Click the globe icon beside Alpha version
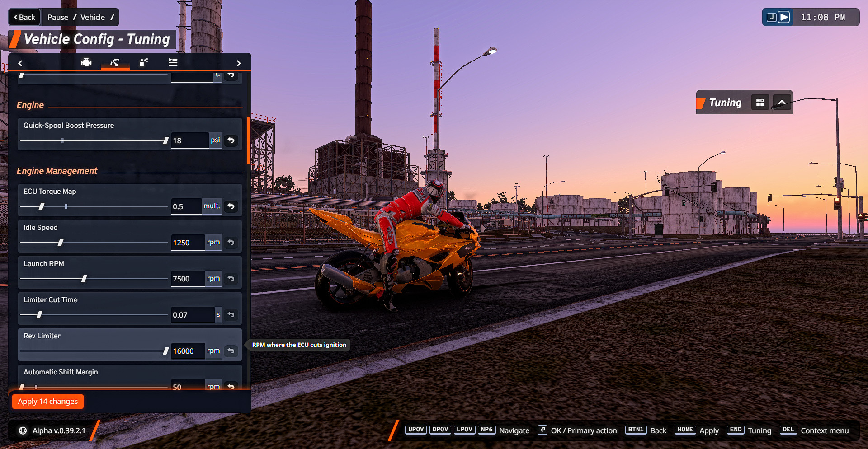This screenshot has height=449, width=868. [23, 430]
